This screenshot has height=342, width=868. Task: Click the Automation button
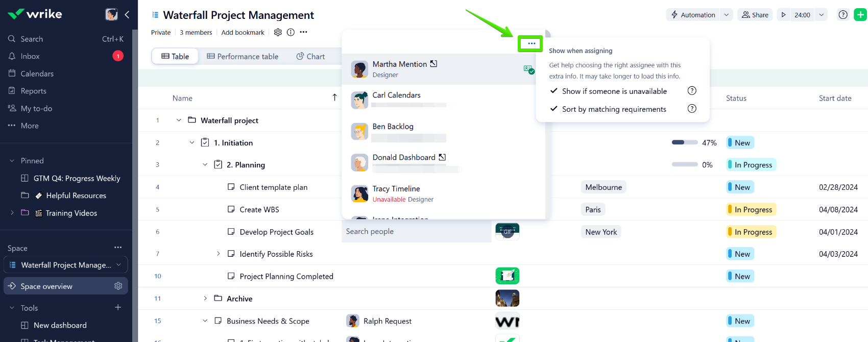click(693, 15)
